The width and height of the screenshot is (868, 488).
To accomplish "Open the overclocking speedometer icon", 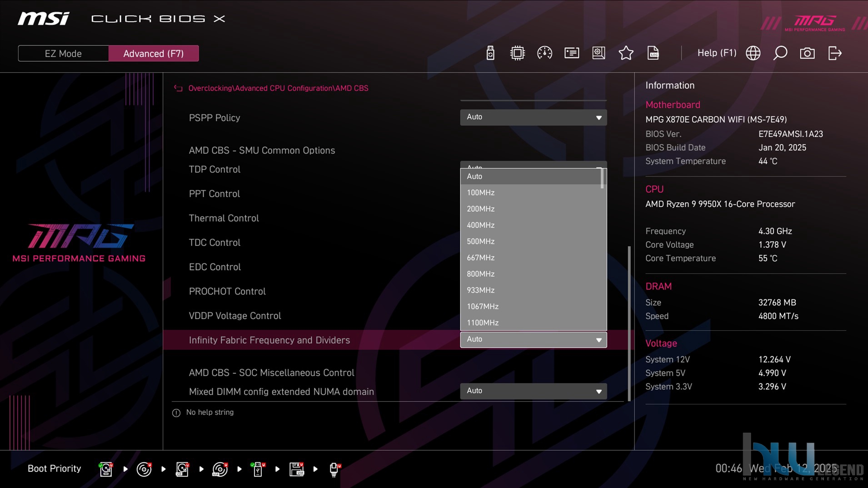I will [x=544, y=53].
